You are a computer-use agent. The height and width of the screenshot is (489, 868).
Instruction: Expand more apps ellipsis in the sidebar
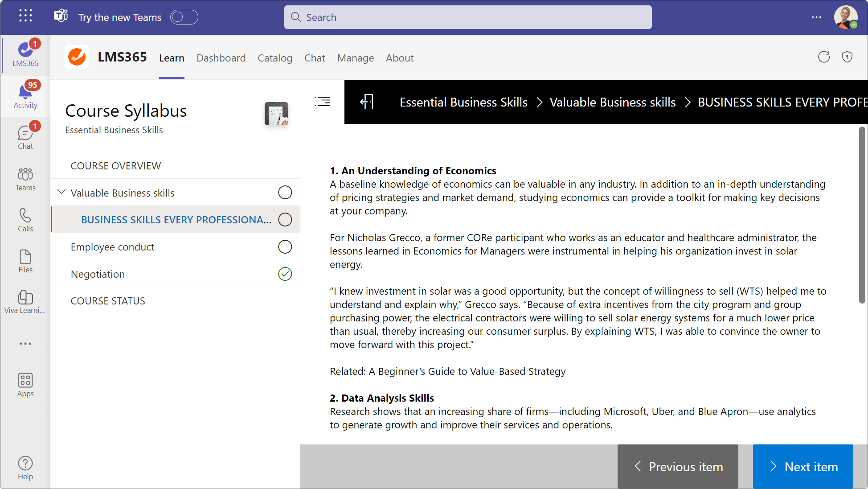click(x=25, y=344)
